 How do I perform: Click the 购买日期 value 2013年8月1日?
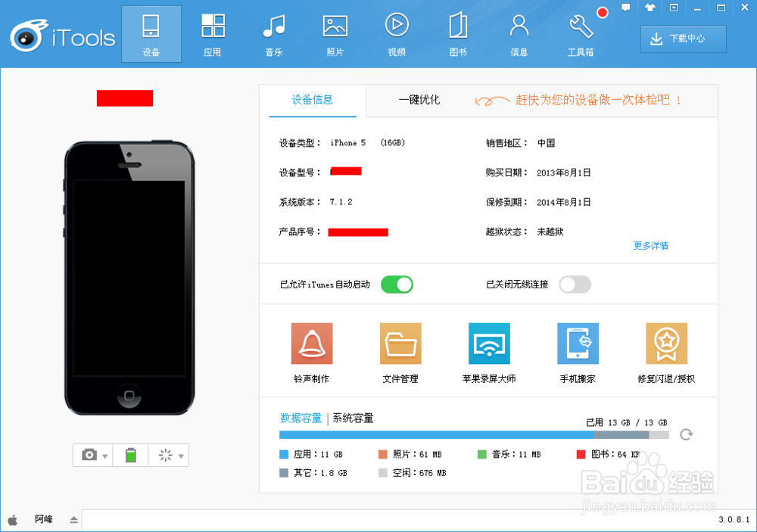[564, 173]
